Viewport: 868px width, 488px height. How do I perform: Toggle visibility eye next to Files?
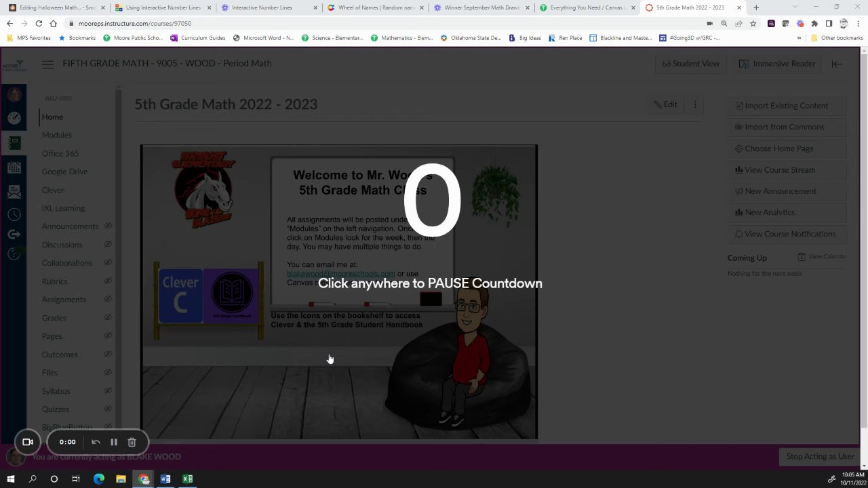click(x=108, y=372)
